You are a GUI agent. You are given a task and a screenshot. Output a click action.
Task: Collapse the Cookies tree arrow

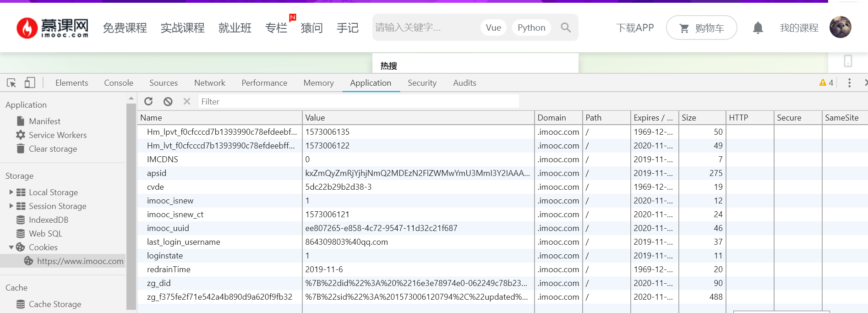click(x=11, y=247)
